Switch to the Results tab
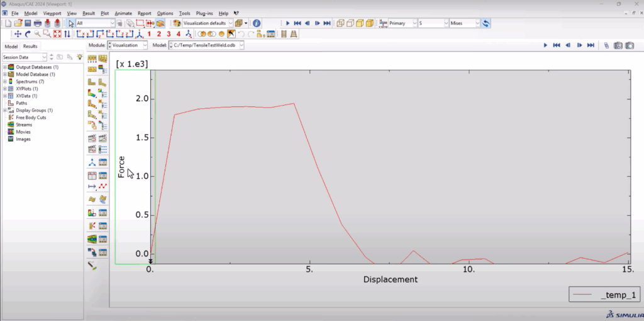 (x=30, y=47)
